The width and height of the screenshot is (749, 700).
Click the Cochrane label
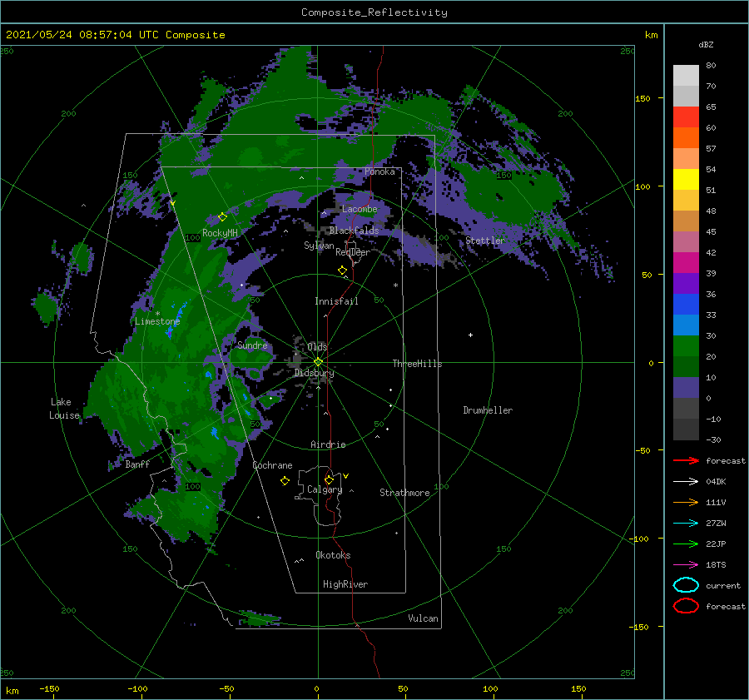coord(272,465)
